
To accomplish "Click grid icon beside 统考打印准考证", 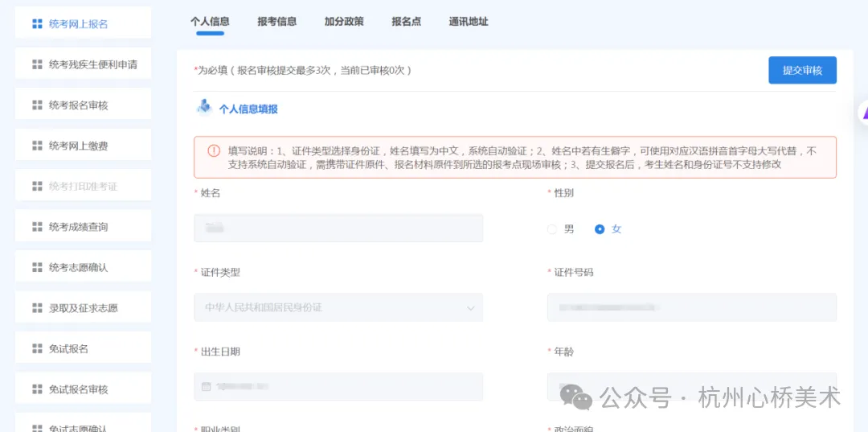I will point(37,186).
